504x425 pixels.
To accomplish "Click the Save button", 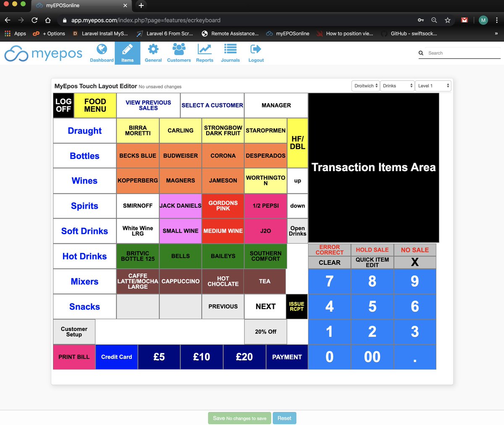I will pyautogui.click(x=239, y=418).
